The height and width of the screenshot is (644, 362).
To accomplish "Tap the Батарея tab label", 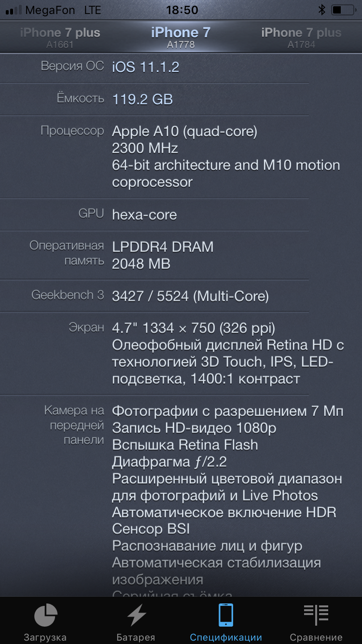I will (x=136, y=637).
